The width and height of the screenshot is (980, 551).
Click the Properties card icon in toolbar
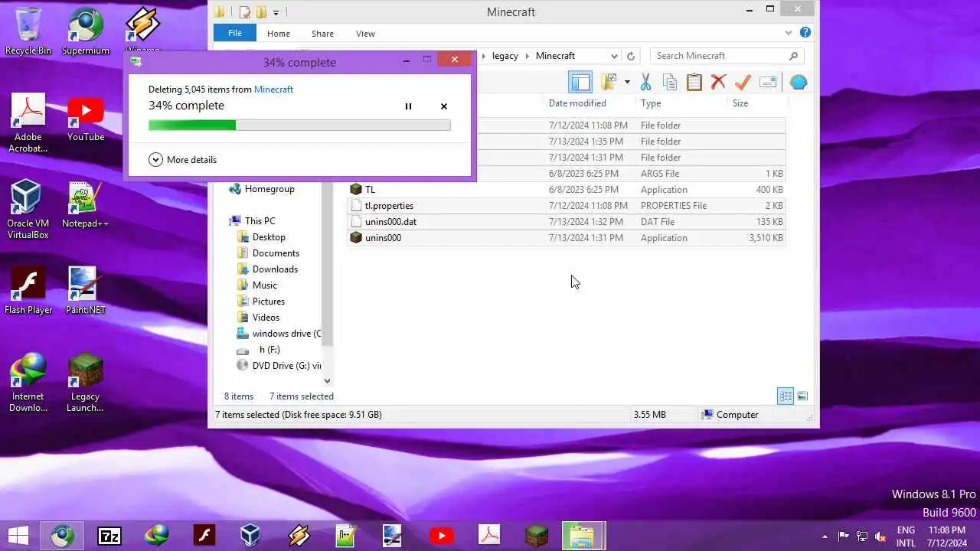click(768, 82)
